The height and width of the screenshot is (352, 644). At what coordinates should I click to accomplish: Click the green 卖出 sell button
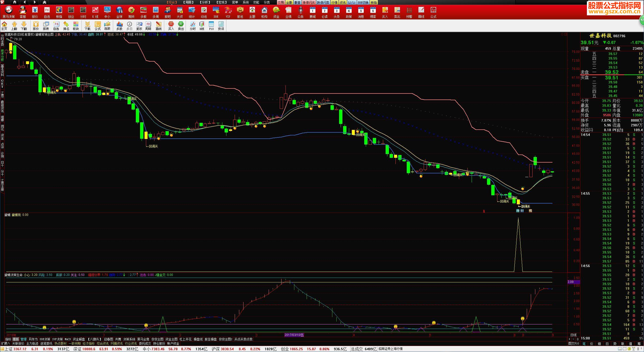[181, 26]
